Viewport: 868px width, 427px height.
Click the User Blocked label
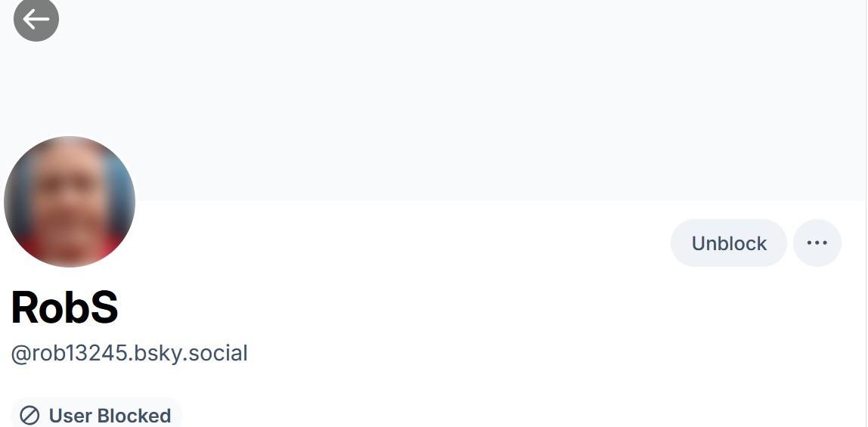coord(110,416)
